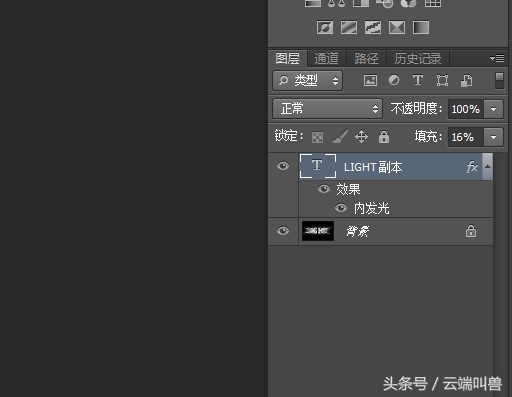Viewport: 512px width, 397px height.
Task: Toggle lock image pixels brush icon
Action: (340, 137)
